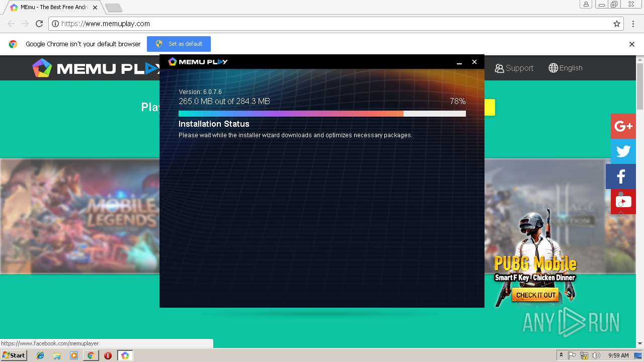Click the MEmu Play website logo
The height and width of the screenshot is (362, 644).
point(96,68)
